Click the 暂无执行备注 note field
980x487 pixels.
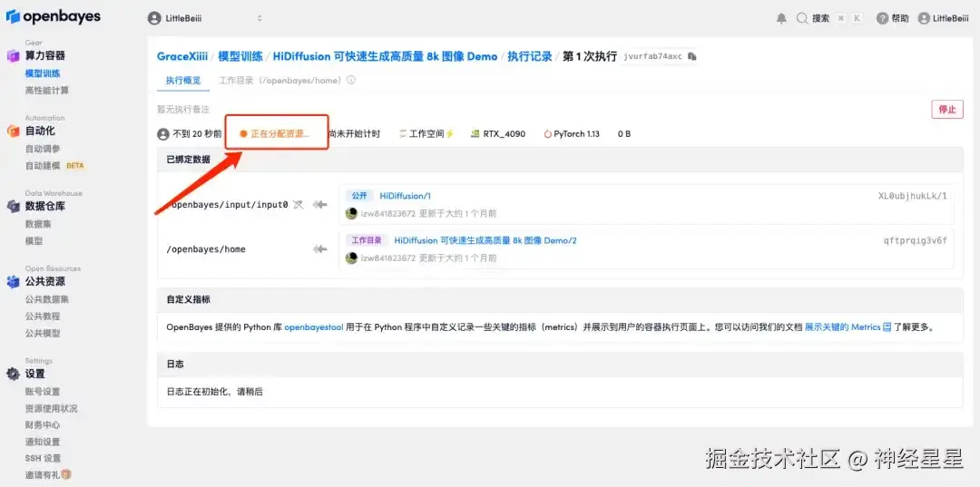(183, 109)
